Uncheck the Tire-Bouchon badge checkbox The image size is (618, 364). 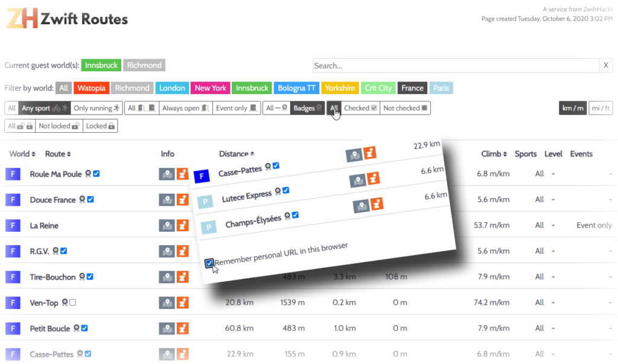point(91,276)
